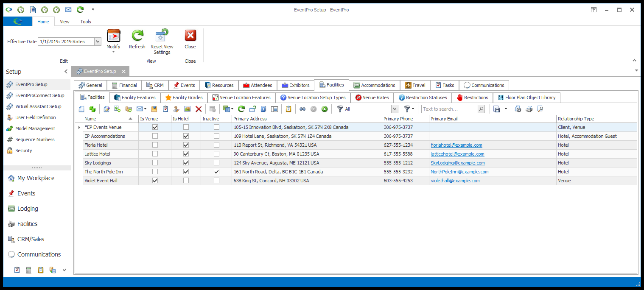Open the funnel filter options dropdown

[x=413, y=109]
